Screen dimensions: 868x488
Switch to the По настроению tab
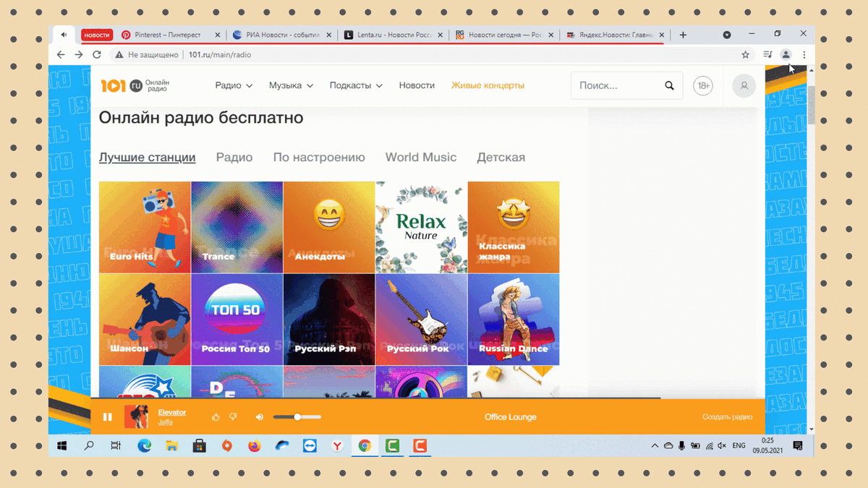pyautogui.click(x=319, y=158)
